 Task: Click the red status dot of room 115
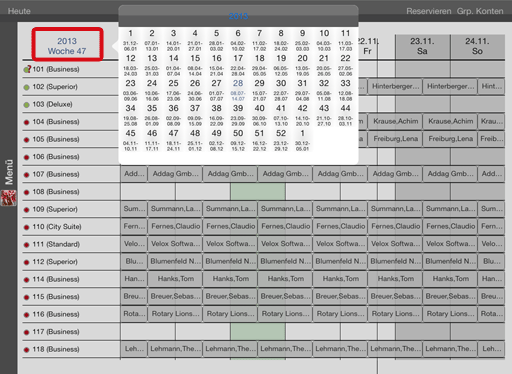coord(27,297)
